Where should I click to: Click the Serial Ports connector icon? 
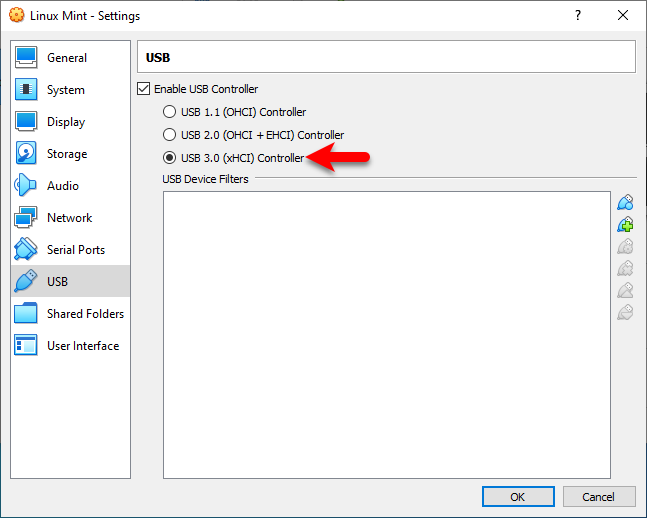point(26,249)
